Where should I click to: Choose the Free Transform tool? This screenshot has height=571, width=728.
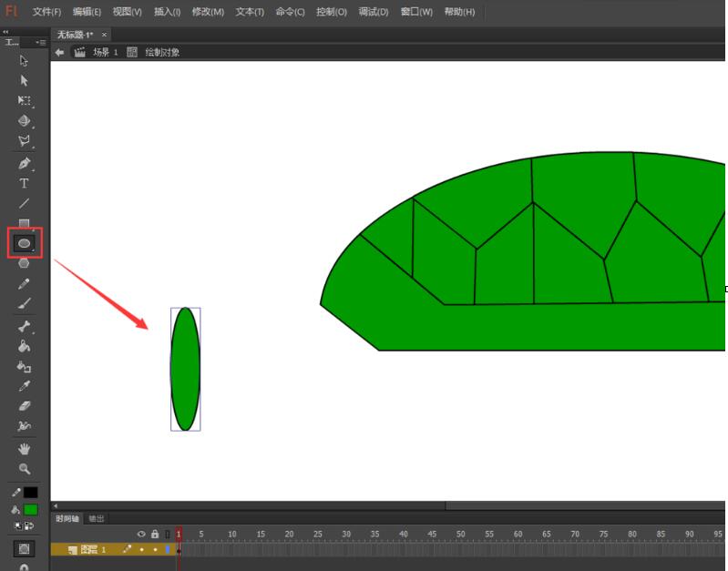point(24,101)
